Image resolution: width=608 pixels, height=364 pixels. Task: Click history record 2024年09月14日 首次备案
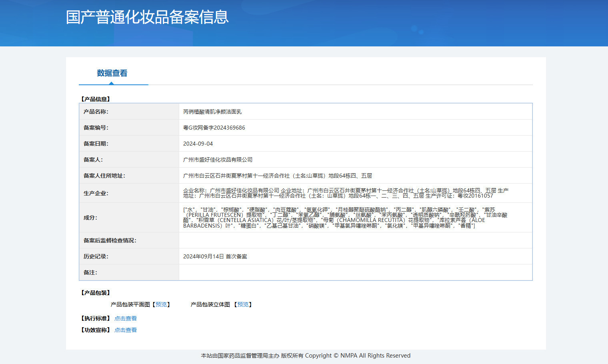(215, 256)
